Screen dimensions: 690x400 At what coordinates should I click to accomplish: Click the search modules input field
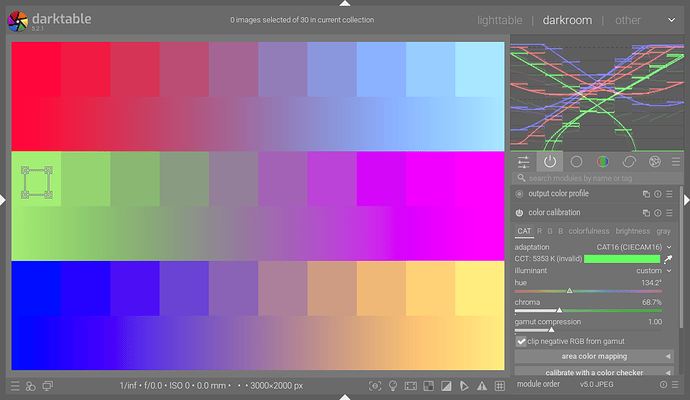[x=594, y=178]
